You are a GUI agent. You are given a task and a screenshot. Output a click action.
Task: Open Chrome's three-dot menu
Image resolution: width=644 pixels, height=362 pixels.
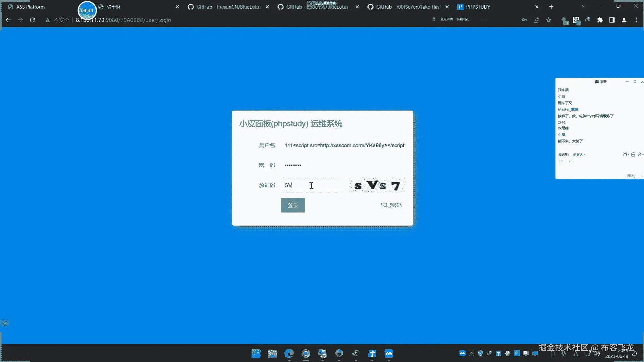[636, 20]
